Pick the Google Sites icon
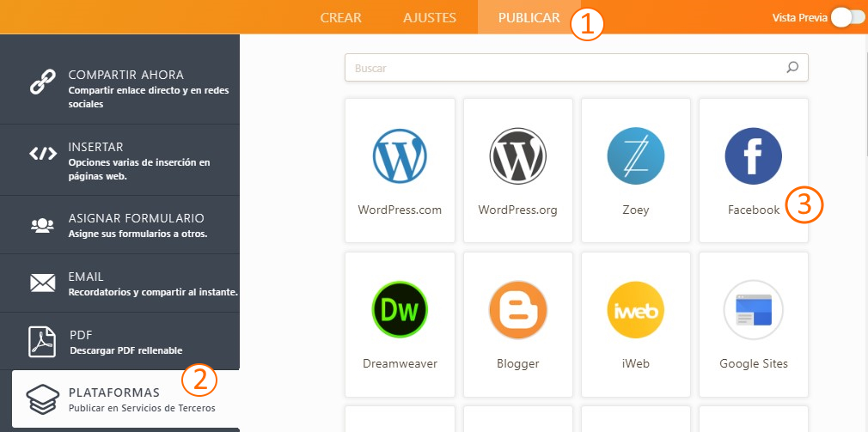This screenshot has height=432, width=868. click(753, 310)
